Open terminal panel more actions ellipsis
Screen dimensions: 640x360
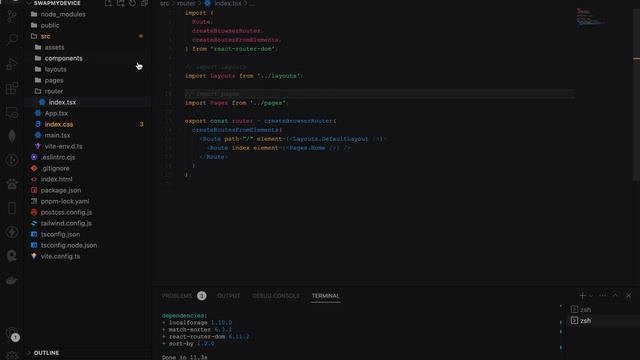coord(602,296)
